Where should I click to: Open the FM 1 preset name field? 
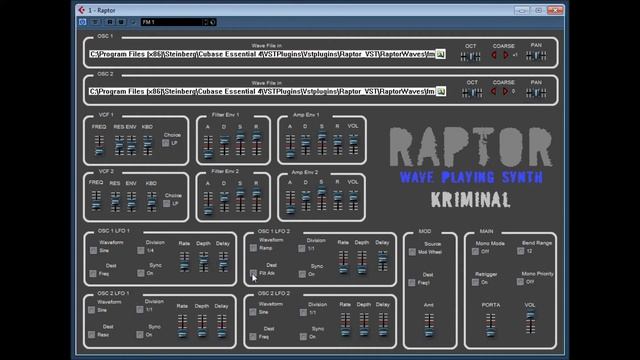[171, 22]
